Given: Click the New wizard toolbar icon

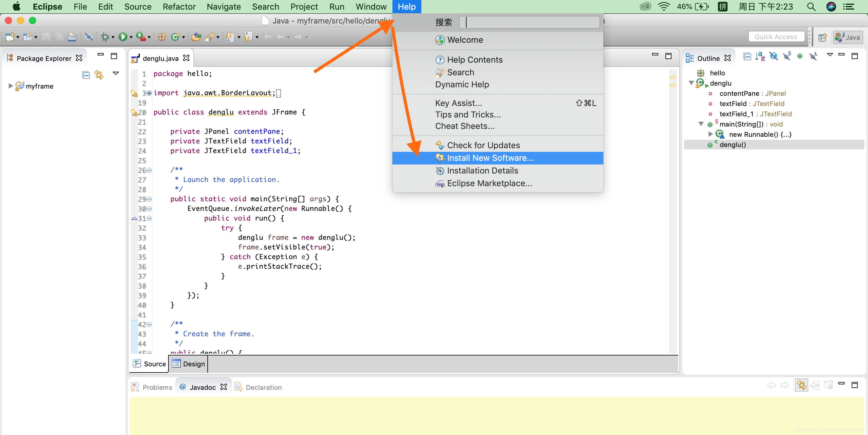Looking at the screenshot, I should (9, 37).
